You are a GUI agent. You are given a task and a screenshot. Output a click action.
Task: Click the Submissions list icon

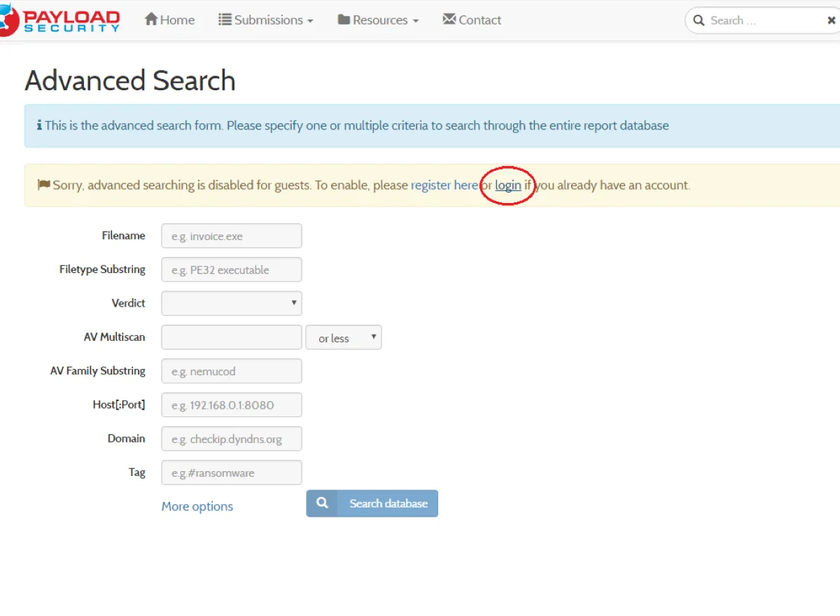(x=225, y=20)
